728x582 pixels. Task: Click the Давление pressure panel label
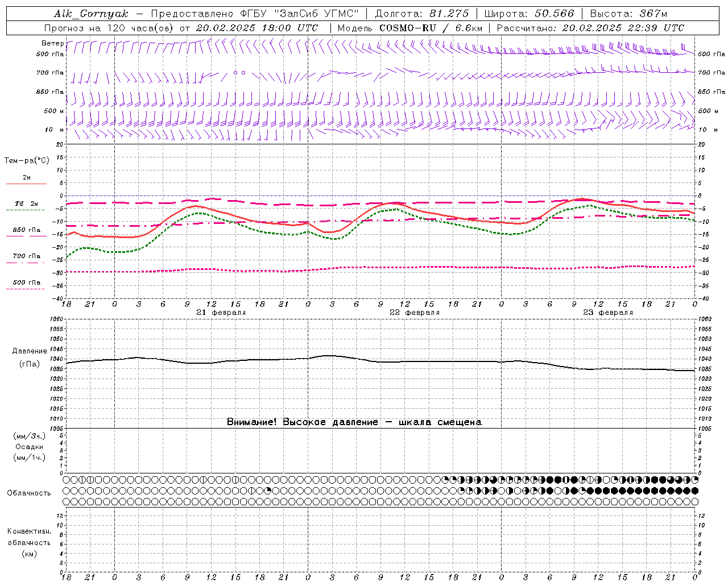click(x=30, y=351)
